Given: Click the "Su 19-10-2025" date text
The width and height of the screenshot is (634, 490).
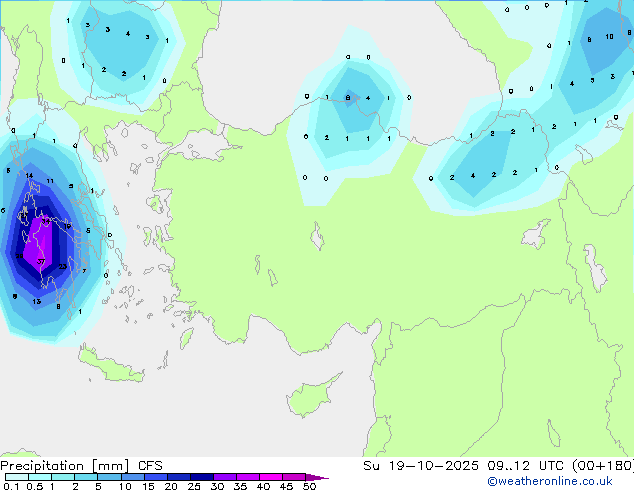Looking at the screenshot, I should pyautogui.click(x=421, y=466).
